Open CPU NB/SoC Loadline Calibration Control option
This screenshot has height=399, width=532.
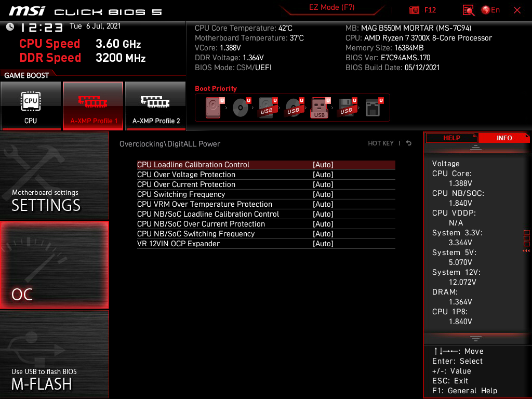(x=266, y=214)
